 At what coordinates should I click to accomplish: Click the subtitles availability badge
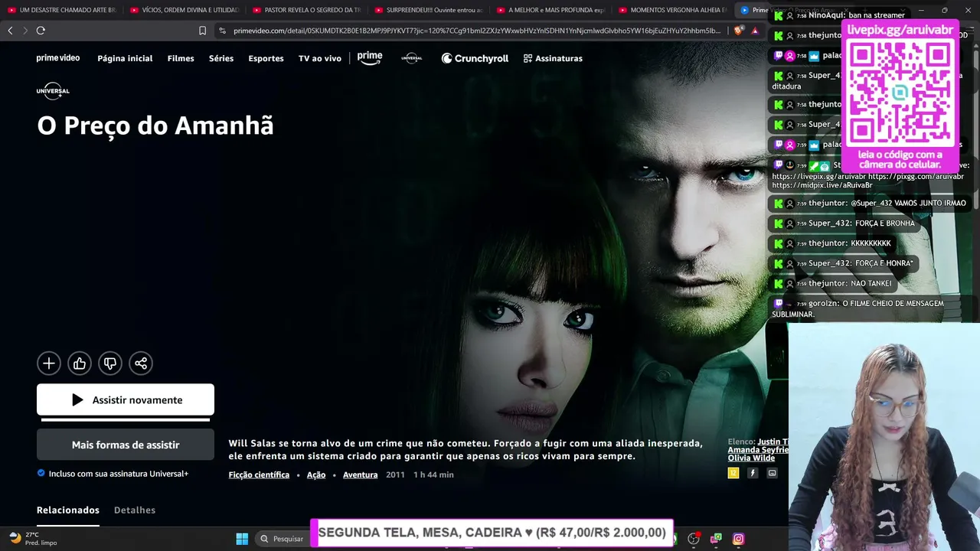[x=772, y=473]
